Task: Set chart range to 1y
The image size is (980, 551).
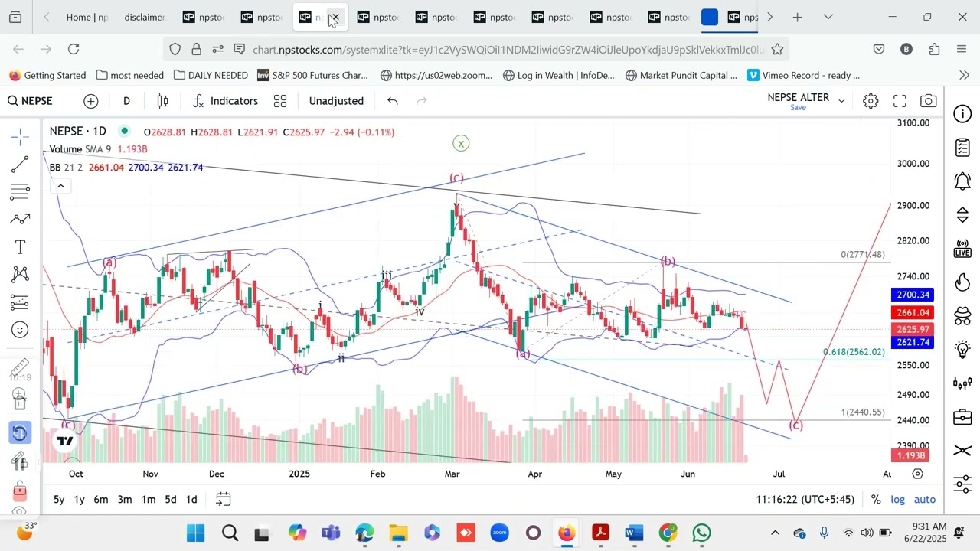Action: 79,500
